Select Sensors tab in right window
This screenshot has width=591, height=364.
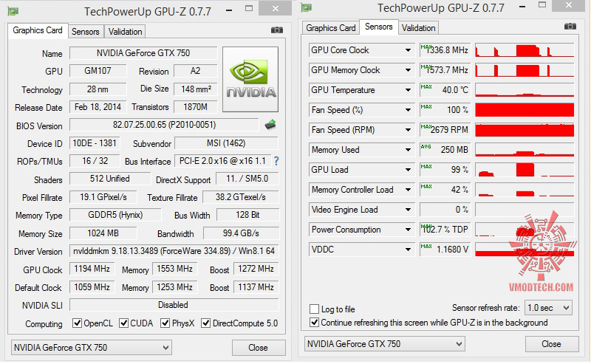(x=379, y=27)
